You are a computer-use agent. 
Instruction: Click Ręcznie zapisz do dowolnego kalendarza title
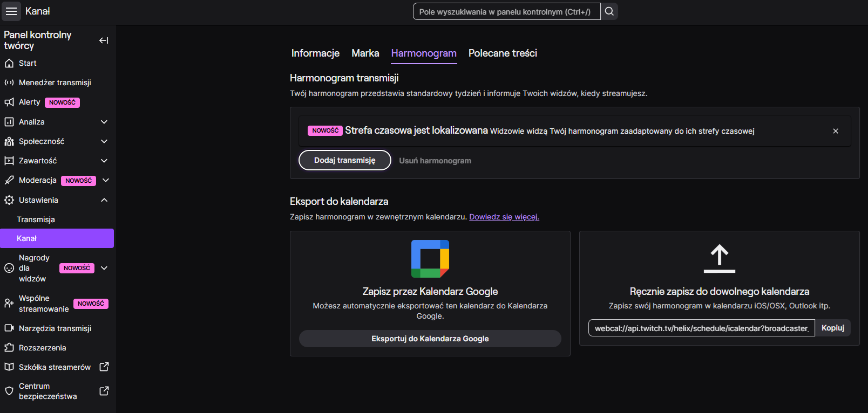(720, 292)
